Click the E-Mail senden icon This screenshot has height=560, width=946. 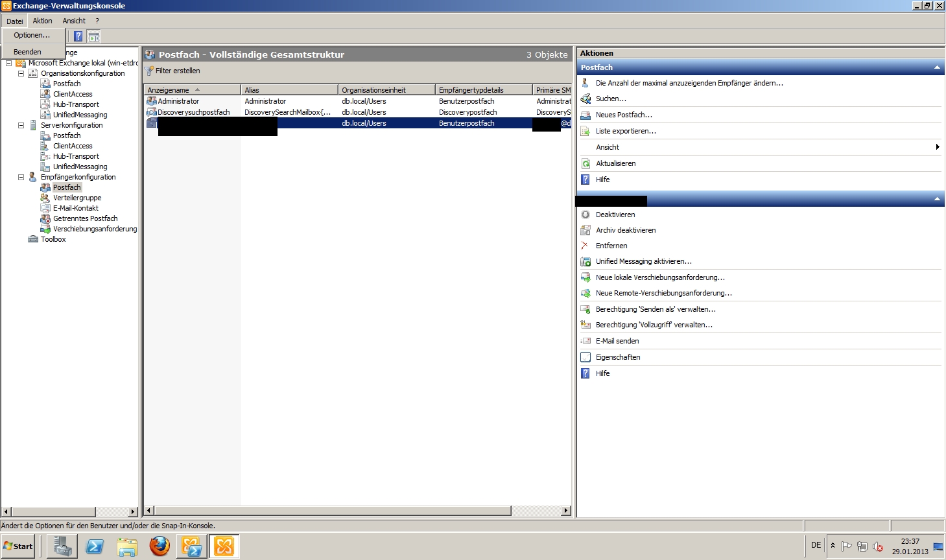585,341
